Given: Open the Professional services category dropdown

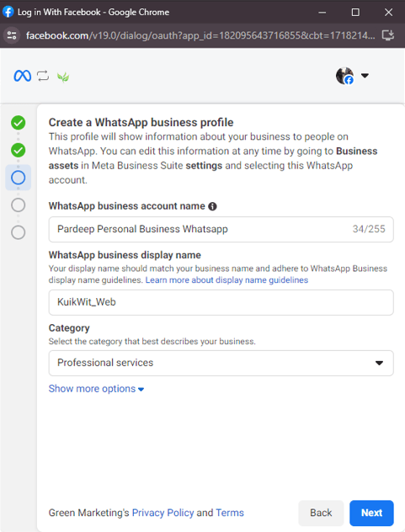Looking at the screenshot, I should click(221, 363).
